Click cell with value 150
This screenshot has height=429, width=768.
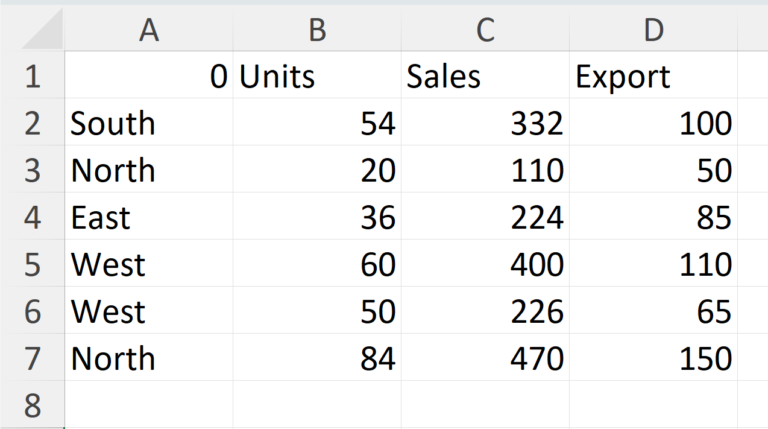(x=653, y=358)
